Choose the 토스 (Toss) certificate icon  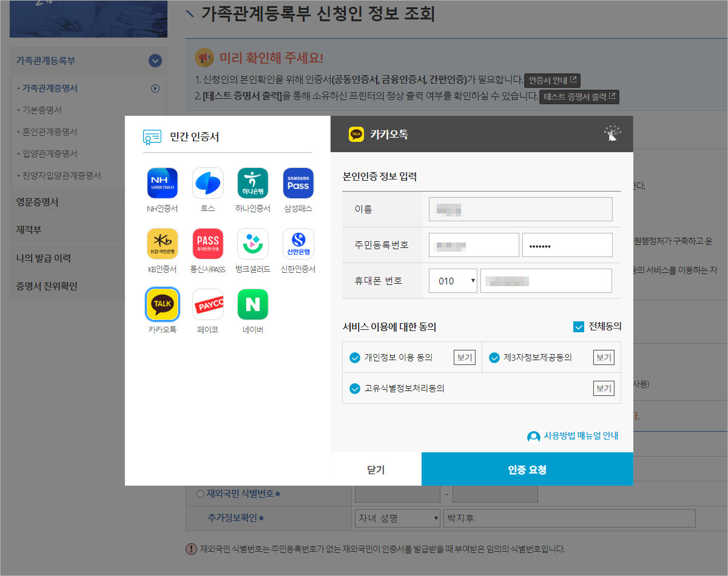tap(208, 183)
